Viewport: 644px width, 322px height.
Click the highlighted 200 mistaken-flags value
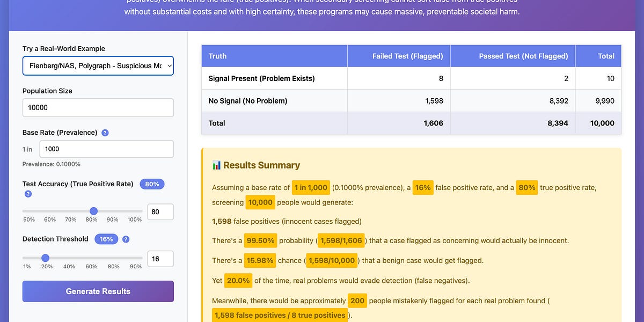tap(357, 301)
